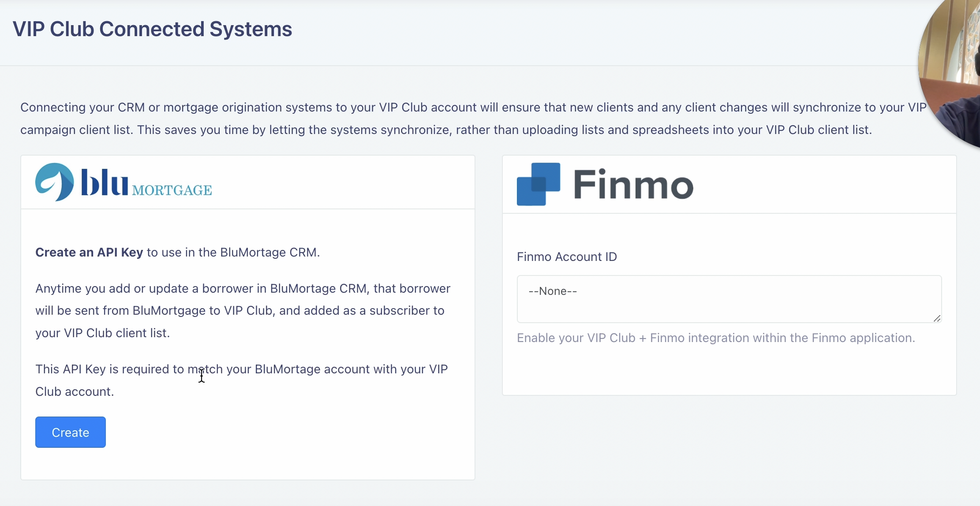Screen dimensions: 980x506
Task: Click the Finmo Account ID label
Action: tap(567, 257)
